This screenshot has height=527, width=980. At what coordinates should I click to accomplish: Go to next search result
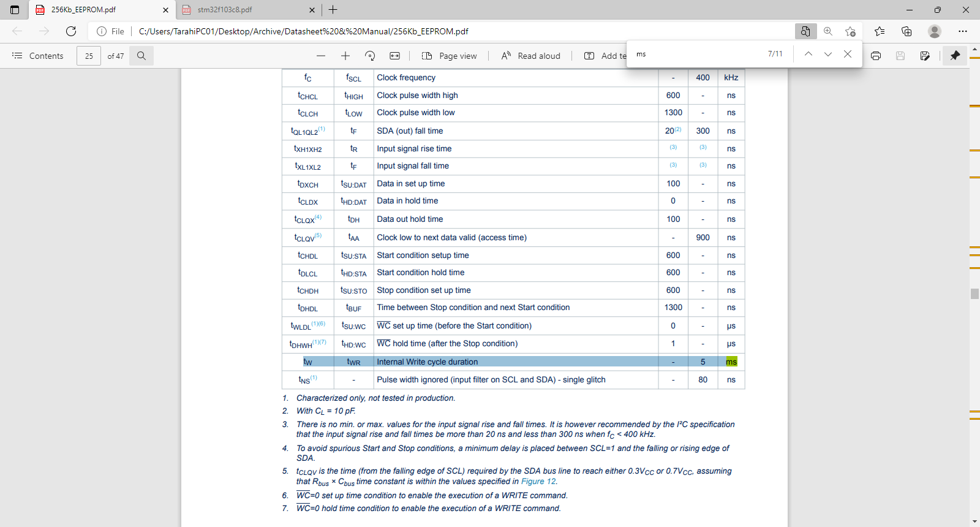(828, 54)
